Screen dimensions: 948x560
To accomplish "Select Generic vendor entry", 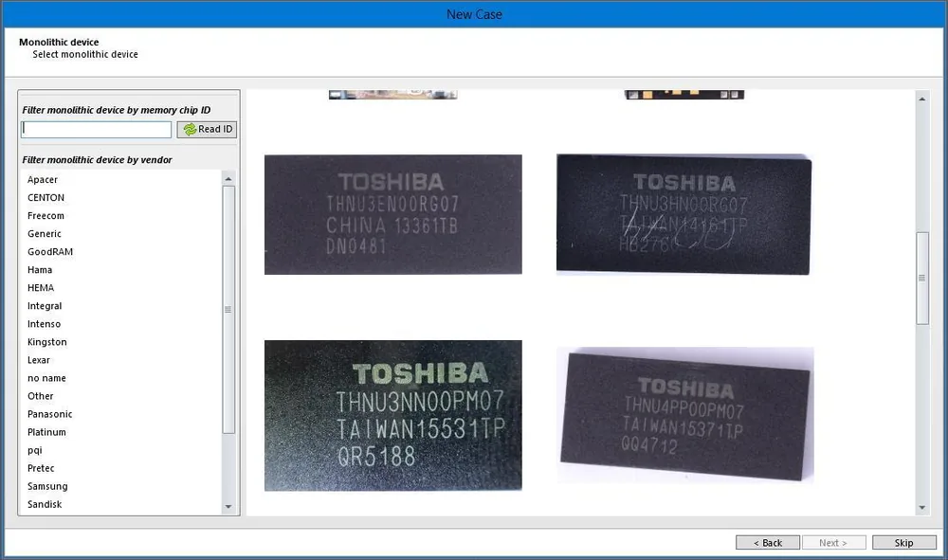I will pyautogui.click(x=45, y=234).
